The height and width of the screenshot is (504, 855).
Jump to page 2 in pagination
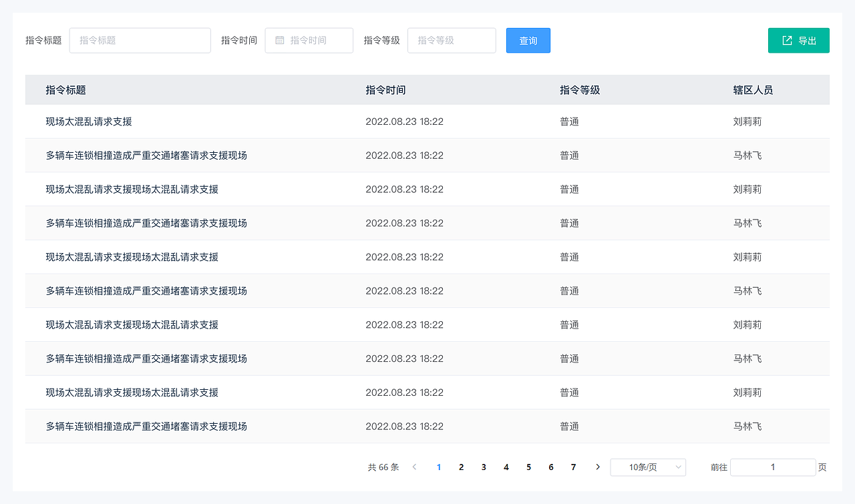[461, 467]
